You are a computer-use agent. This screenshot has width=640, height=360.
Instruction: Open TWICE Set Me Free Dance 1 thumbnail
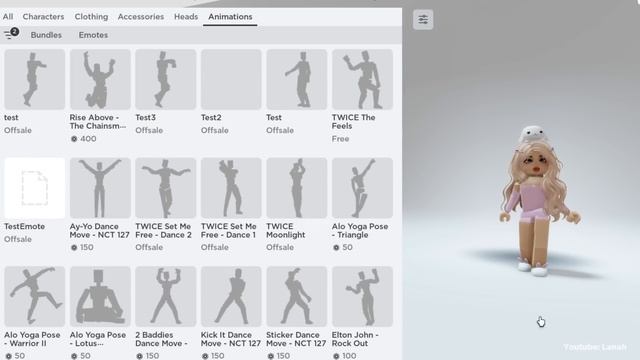(231, 188)
